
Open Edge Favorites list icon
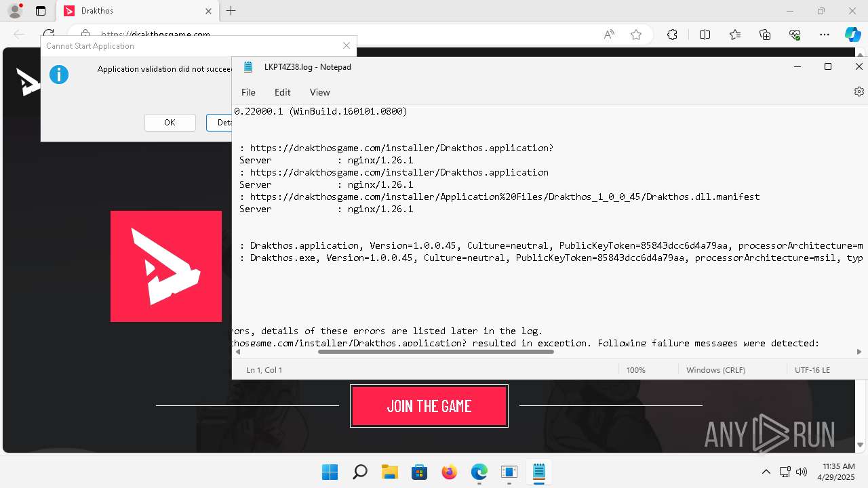[735, 35]
